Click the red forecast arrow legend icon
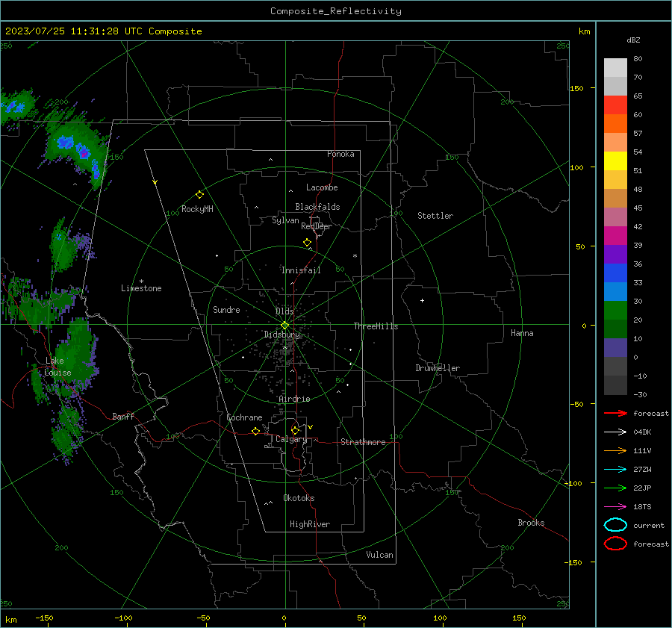672x628 pixels. [615, 413]
